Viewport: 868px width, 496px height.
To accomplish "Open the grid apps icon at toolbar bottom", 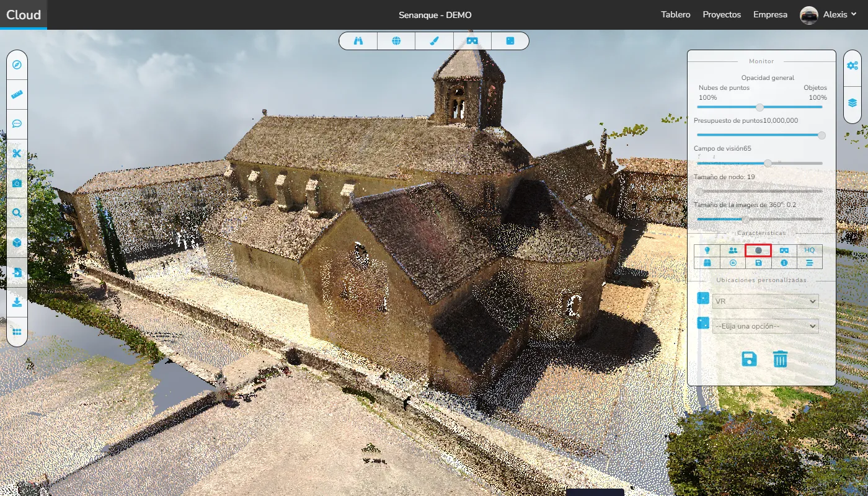I will [x=17, y=332].
